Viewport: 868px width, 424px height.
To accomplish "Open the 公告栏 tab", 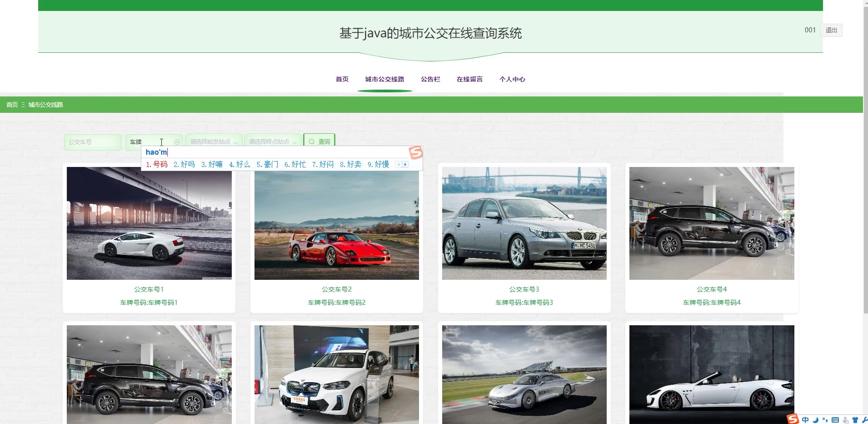I will click(431, 79).
